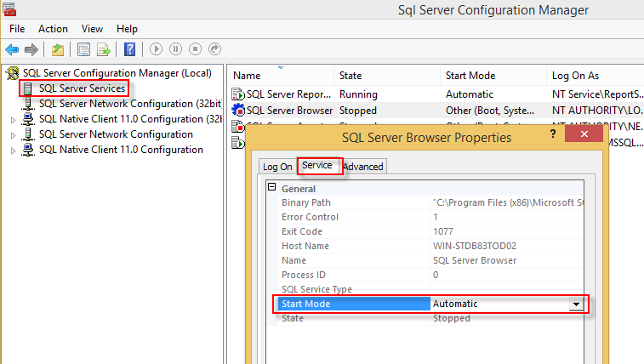Click the Running state cell of Reporting service
Viewport: 644px width, 364px height.
358,94
